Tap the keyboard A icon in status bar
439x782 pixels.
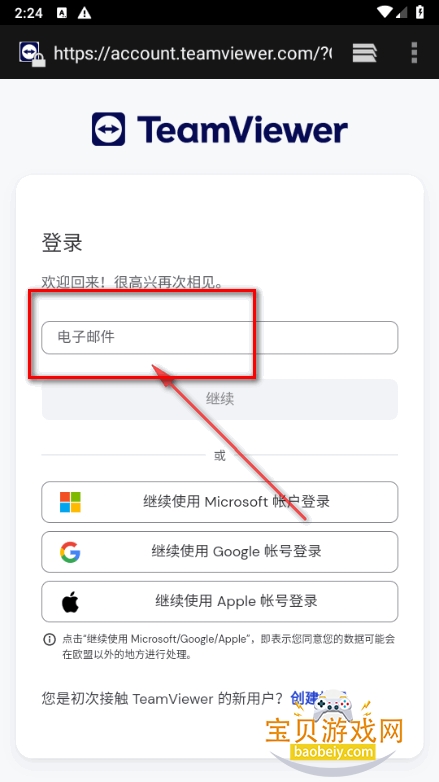coord(62,13)
